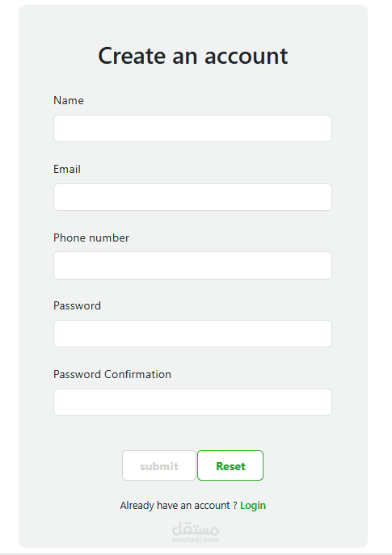Viewport: 392px width, 555px height.
Task: Click the Already have an account text
Action: (x=175, y=506)
